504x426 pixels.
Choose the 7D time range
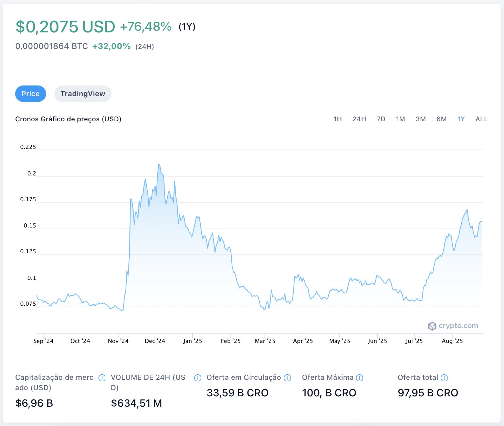(x=381, y=119)
